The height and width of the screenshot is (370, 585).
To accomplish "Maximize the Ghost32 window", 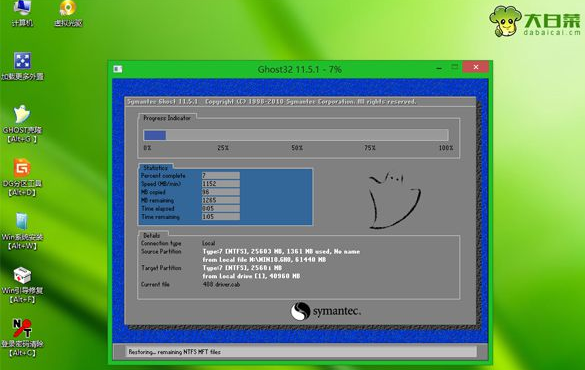I will pos(454,68).
